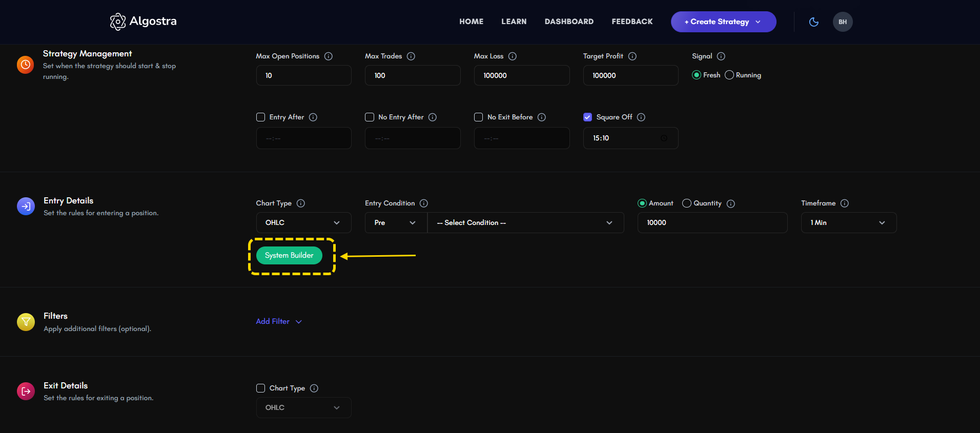The image size is (980, 433).
Task: Select the Running signal option
Action: [729, 75]
